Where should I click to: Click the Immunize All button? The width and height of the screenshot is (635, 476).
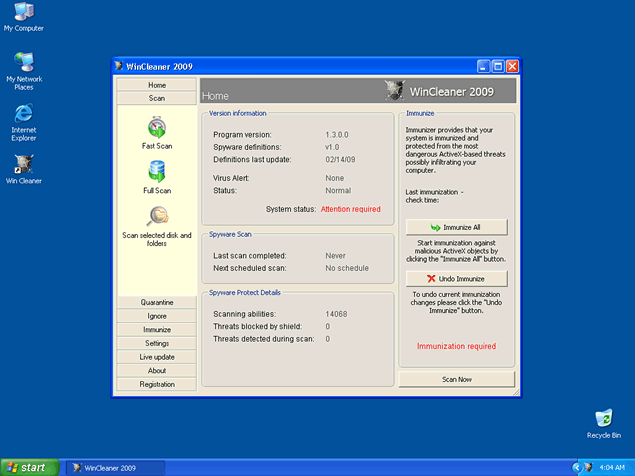click(x=456, y=227)
